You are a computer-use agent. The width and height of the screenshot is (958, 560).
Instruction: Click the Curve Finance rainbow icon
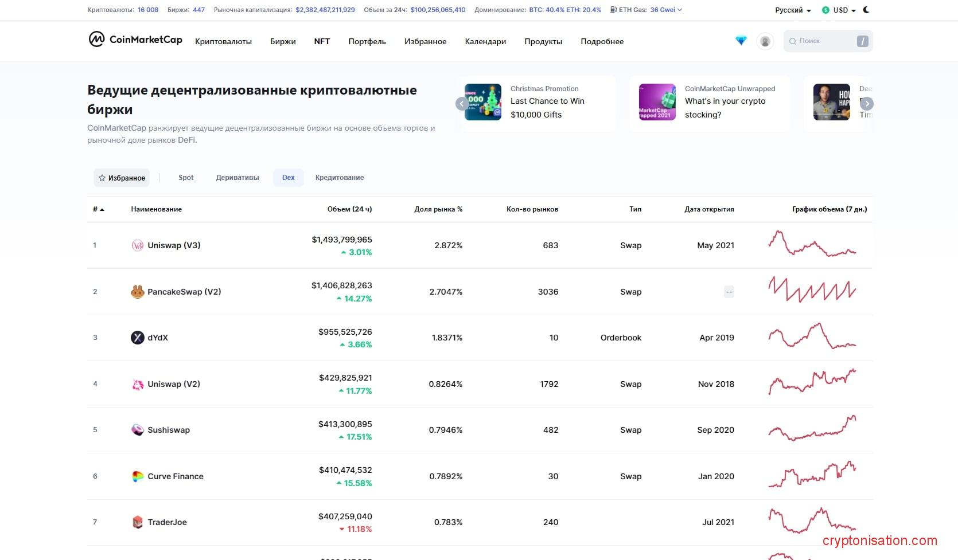[x=137, y=476]
